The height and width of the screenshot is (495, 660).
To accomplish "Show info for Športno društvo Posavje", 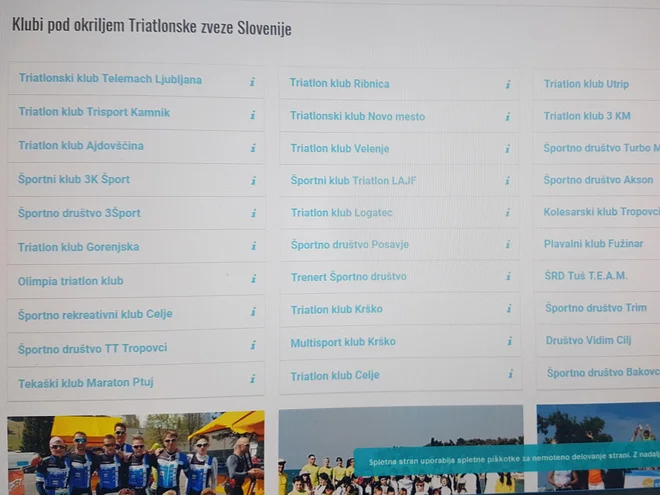I will coord(508,244).
